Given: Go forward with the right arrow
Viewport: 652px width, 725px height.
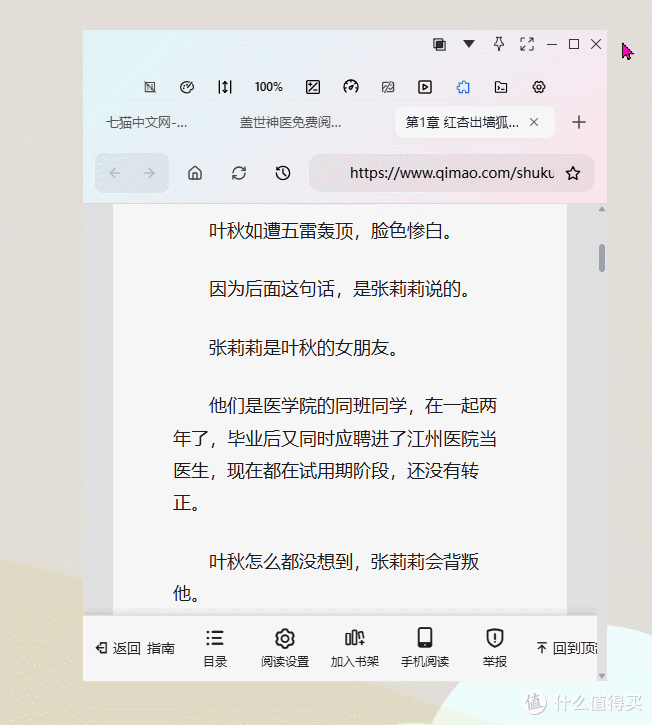Looking at the screenshot, I should pyautogui.click(x=149, y=173).
